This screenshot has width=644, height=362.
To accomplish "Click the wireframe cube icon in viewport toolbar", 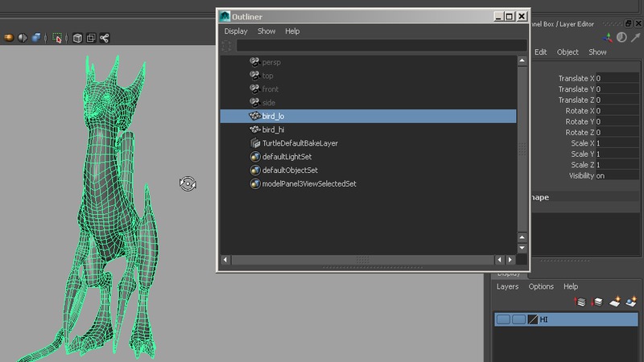I will pos(78,37).
